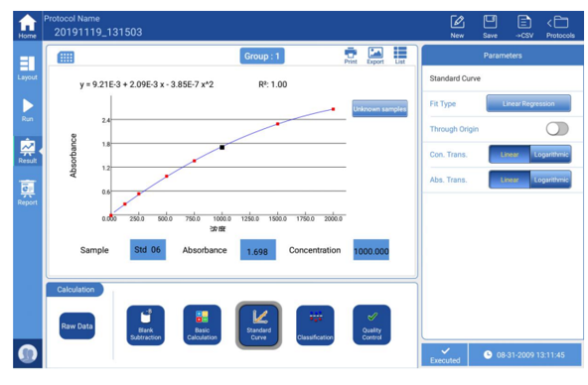Select Standard Curve calculation

point(259,325)
